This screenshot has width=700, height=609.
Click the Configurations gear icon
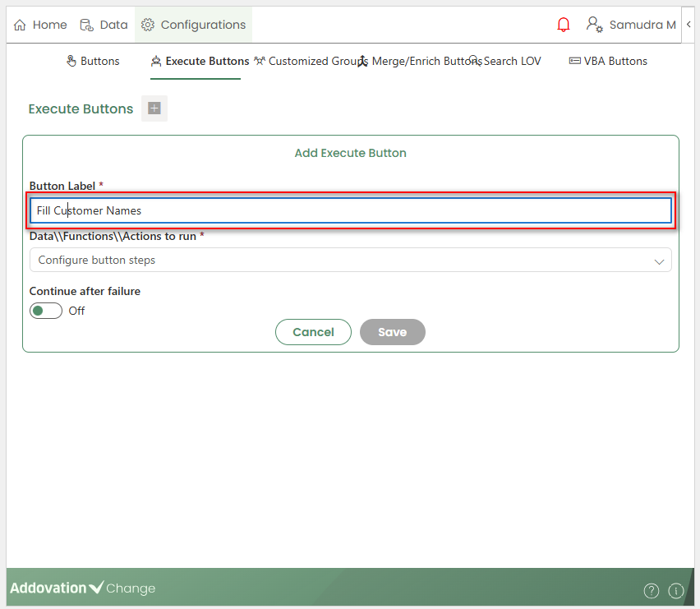click(148, 25)
